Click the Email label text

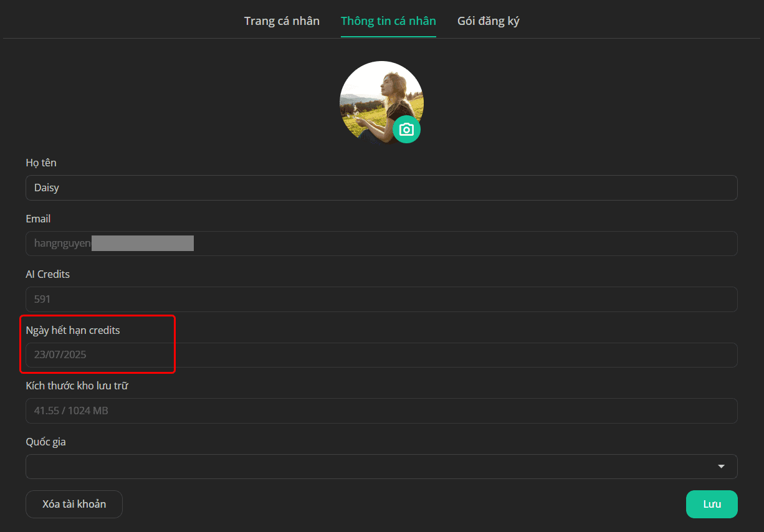[39, 219]
